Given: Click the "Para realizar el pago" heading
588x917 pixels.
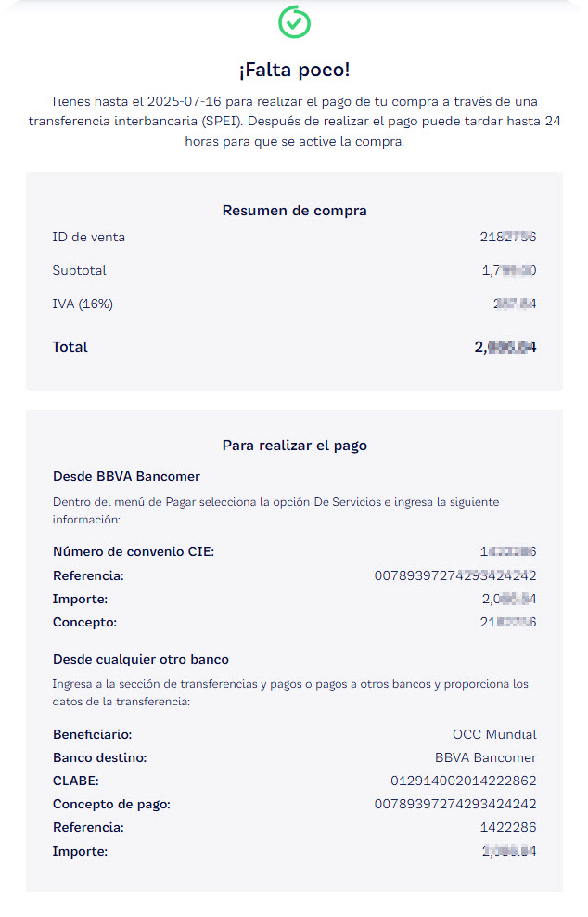Looking at the screenshot, I should tap(294, 446).
